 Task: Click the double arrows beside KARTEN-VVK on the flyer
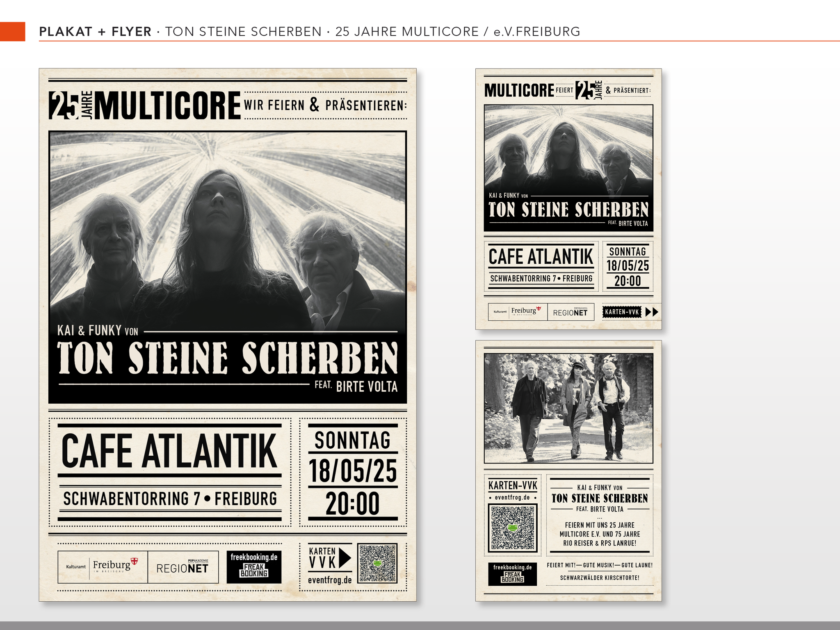[652, 312]
